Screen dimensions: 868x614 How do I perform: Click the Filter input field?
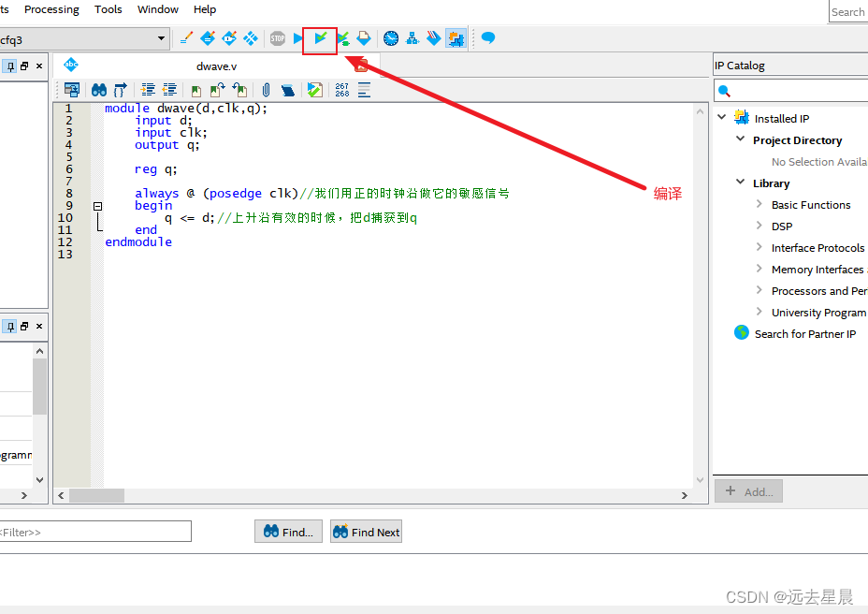(x=95, y=532)
